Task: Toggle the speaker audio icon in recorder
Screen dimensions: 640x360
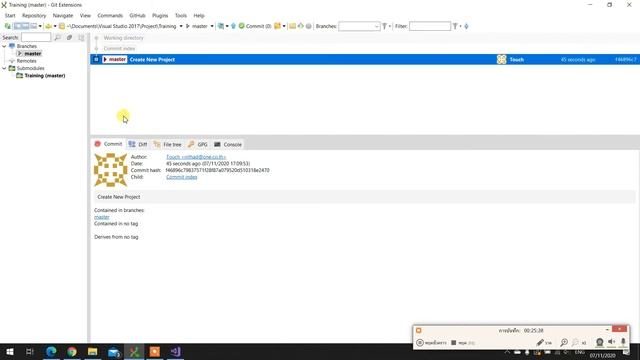Action: (611, 342)
